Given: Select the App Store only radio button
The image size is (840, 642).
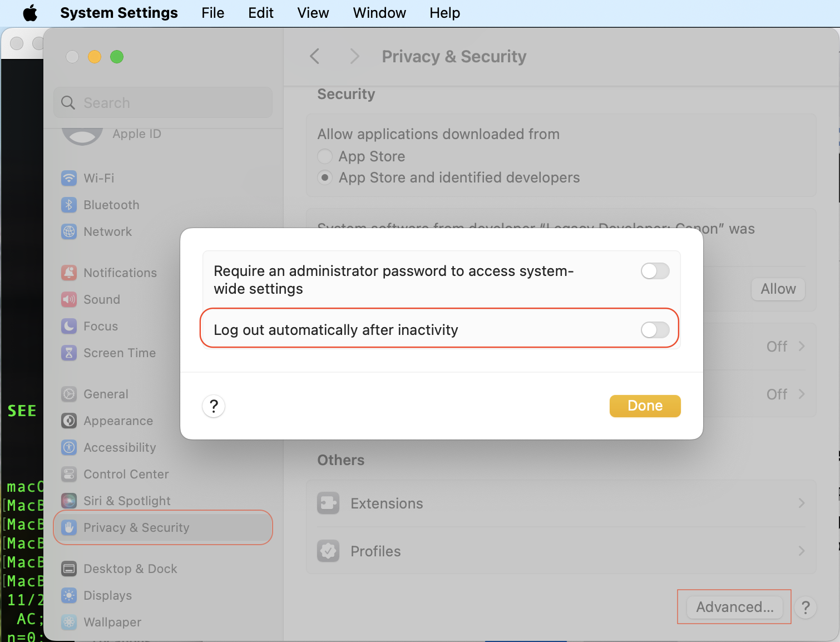Looking at the screenshot, I should point(325,156).
